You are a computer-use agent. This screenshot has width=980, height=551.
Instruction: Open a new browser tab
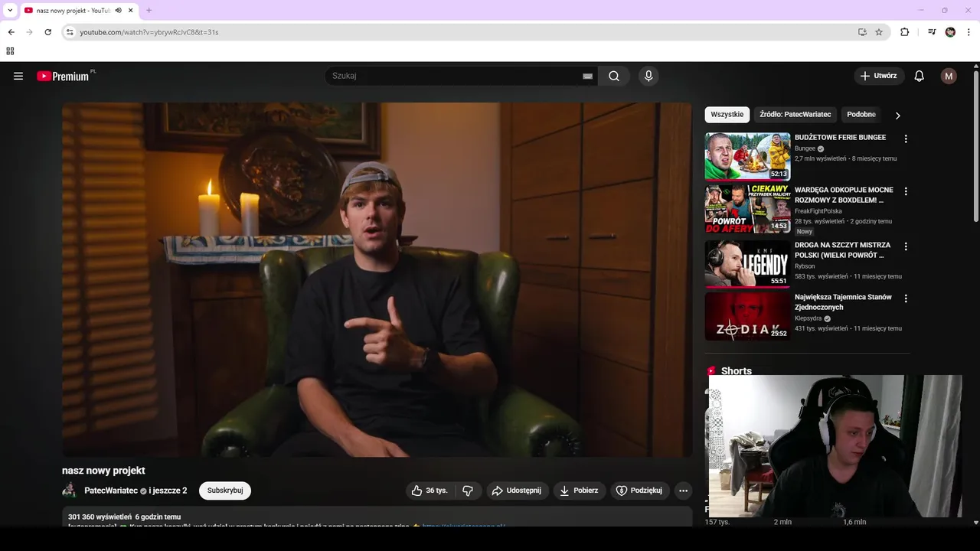pyautogui.click(x=149, y=11)
